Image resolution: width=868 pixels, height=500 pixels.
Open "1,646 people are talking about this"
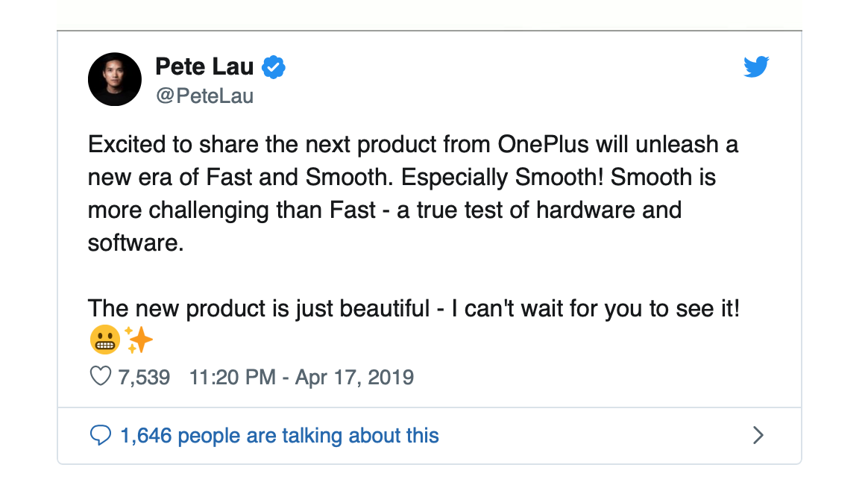pyautogui.click(x=280, y=436)
